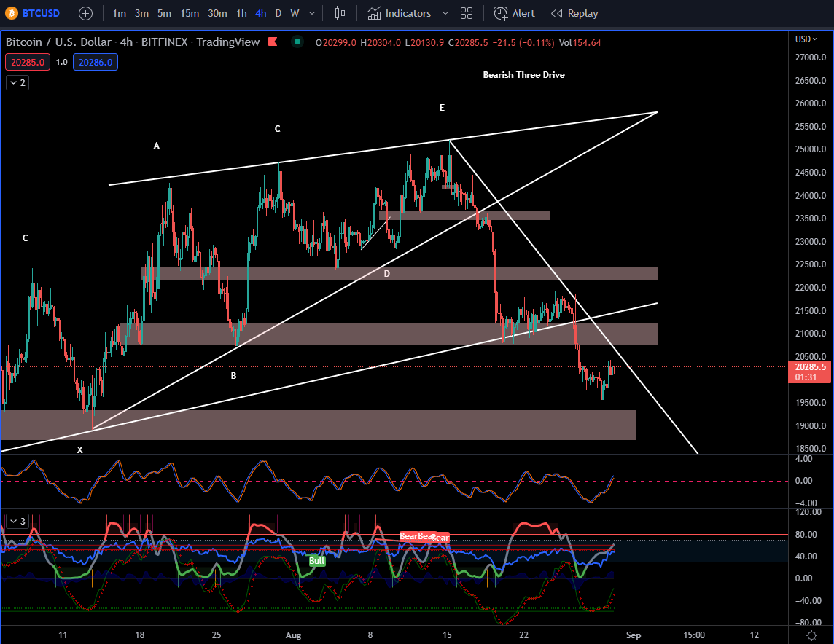The height and width of the screenshot is (644, 834).
Task: Click the 'Bitcoin / U.S. Dollar' chart title
Action: click(58, 42)
